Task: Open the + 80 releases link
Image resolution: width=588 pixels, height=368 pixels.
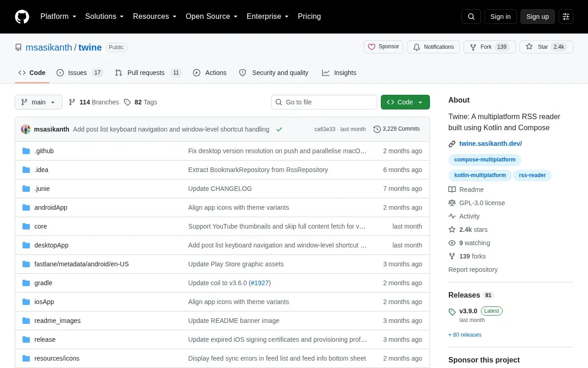Action: click(x=465, y=335)
